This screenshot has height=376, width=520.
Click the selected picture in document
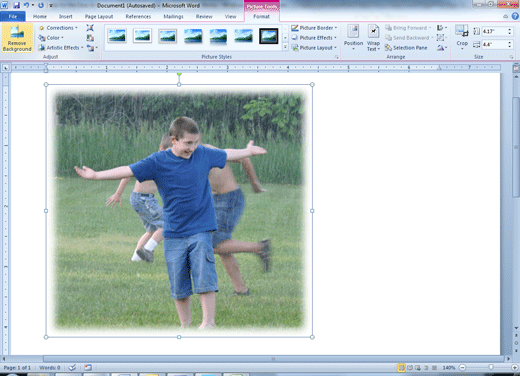pyautogui.click(x=179, y=211)
